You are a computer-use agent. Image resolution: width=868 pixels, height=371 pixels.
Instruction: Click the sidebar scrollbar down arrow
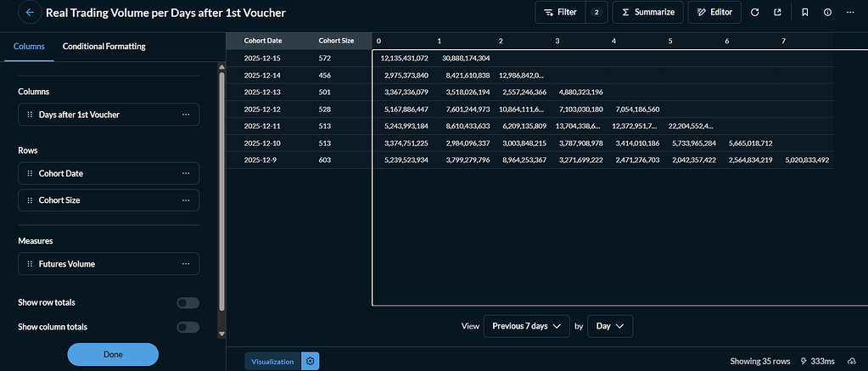[222, 334]
